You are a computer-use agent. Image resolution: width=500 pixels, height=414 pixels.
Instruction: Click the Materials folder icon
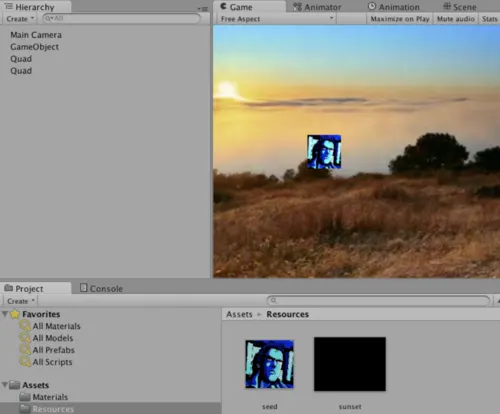(25, 397)
